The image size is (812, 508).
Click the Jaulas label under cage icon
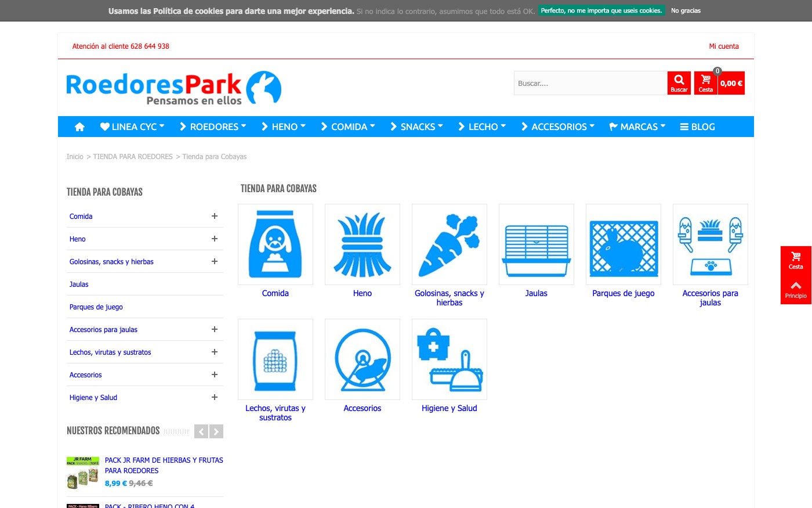coord(536,293)
